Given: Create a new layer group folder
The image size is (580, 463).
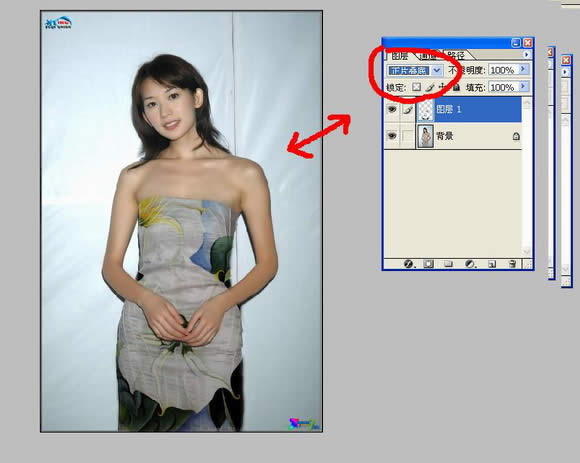Looking at the screenshot, I should click(448, 264).
